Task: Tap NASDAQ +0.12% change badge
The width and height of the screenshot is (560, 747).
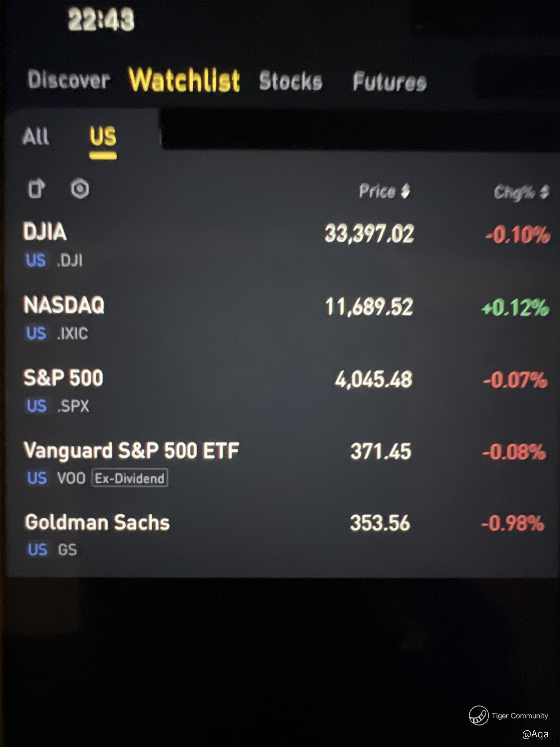Action: (515, 308)
